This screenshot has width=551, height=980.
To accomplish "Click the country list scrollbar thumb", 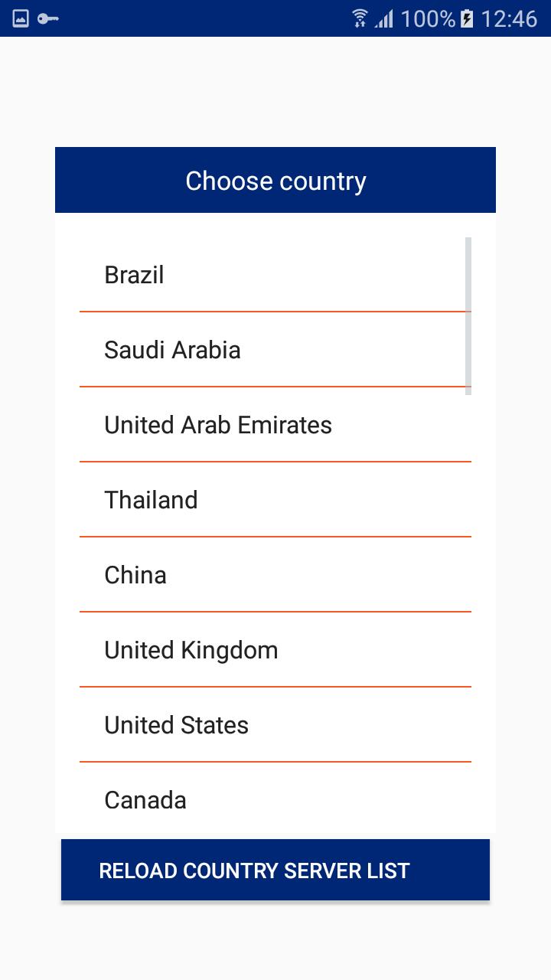I will pos(468,316).
